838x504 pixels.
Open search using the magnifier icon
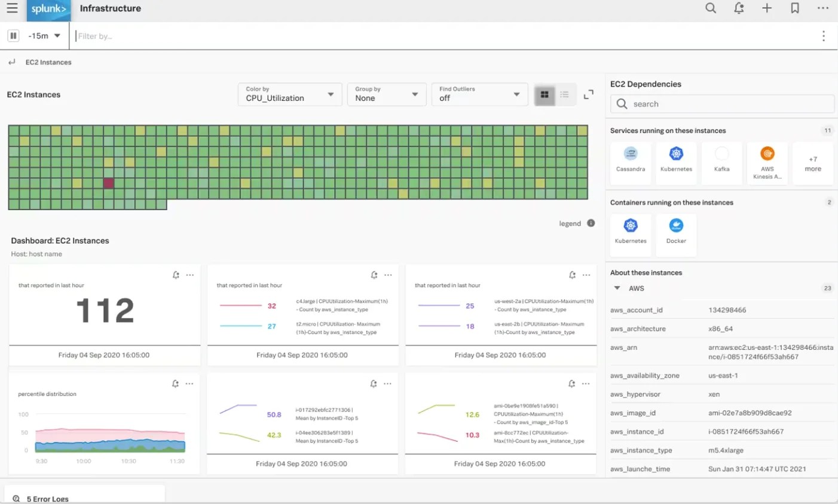coord(710,8)
